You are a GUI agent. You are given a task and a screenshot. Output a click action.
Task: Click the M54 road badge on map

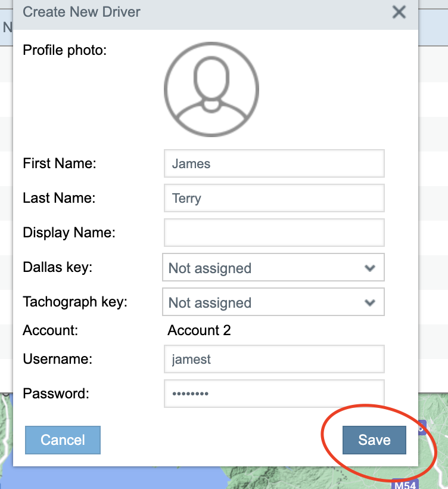405,484
